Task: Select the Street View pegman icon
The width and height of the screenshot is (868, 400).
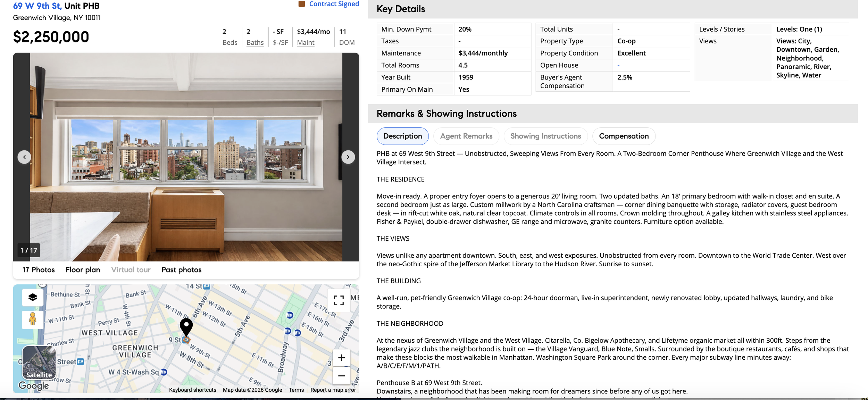Action: coord(33,319)
